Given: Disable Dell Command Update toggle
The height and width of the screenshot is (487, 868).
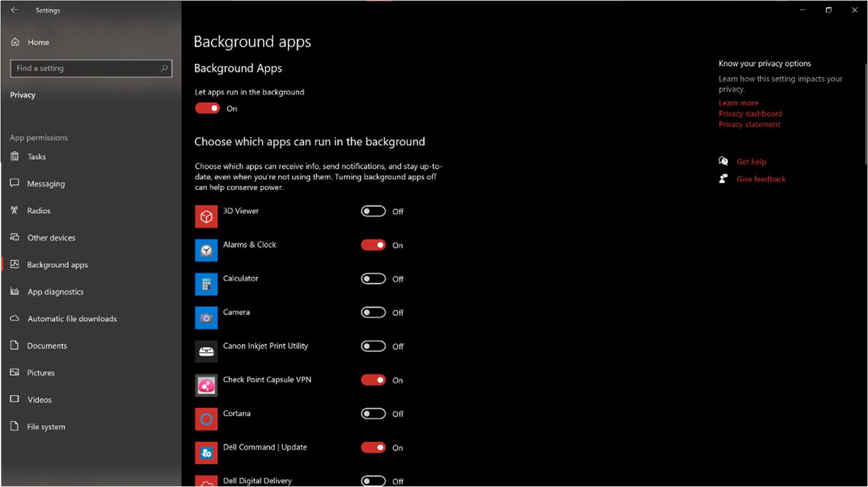Looking at the screenshot, I should pos(373,447).
